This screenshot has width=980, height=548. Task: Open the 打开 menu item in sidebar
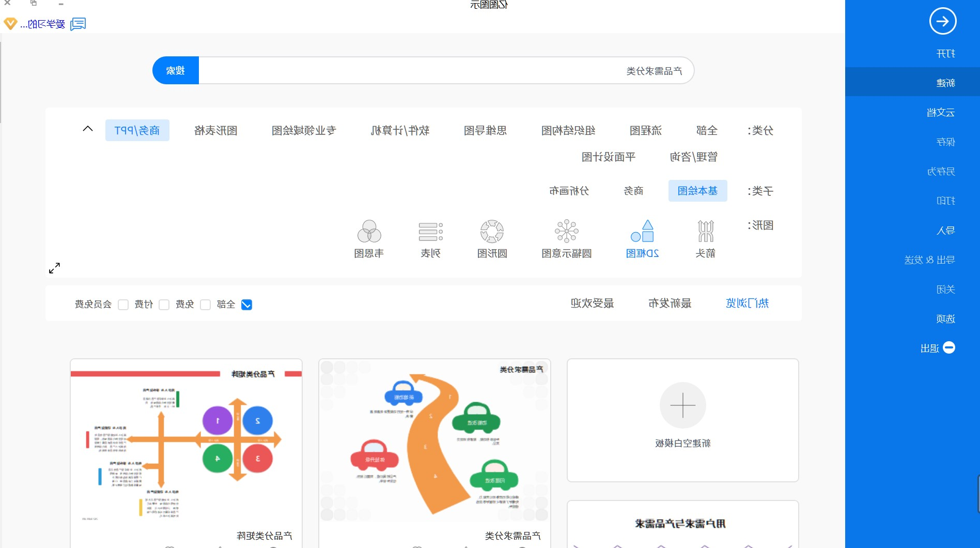pos(945,54)
